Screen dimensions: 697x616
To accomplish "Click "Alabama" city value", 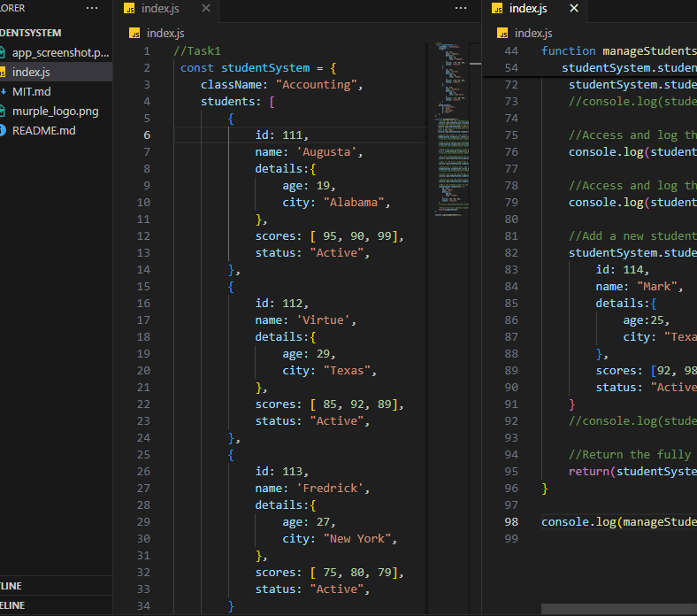I will point(354,203).
